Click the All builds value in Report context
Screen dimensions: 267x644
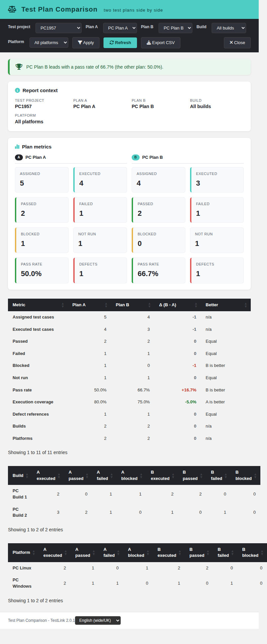pyautogui.click(x=200, y=106)
